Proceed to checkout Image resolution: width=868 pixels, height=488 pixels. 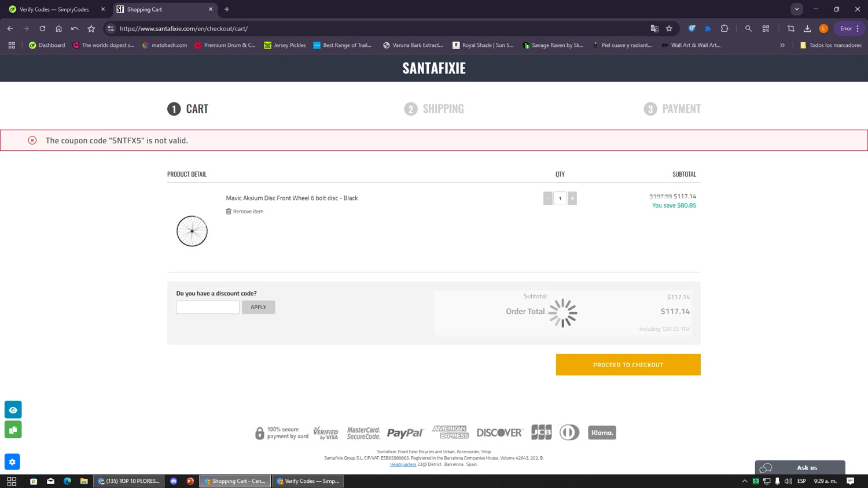(628, 365)
